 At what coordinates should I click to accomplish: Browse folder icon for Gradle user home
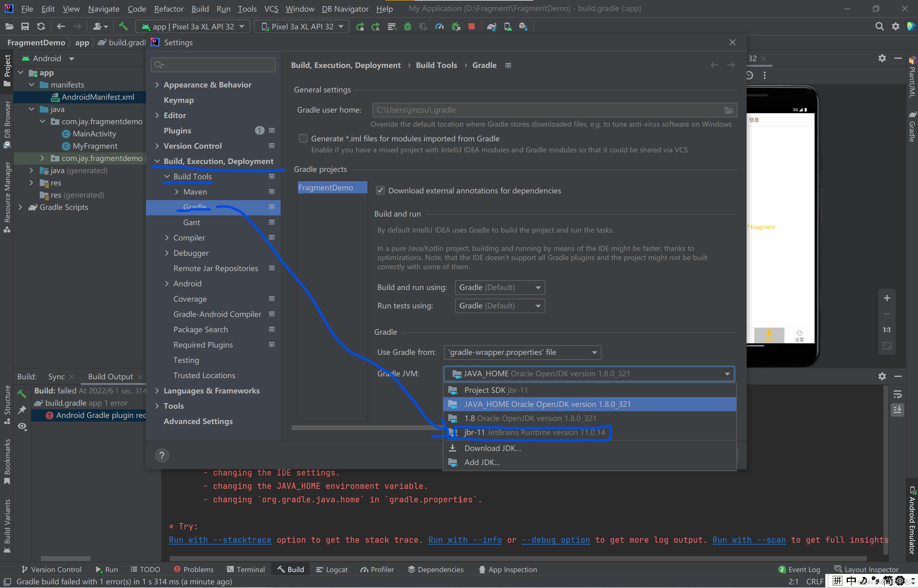[728, 110]
